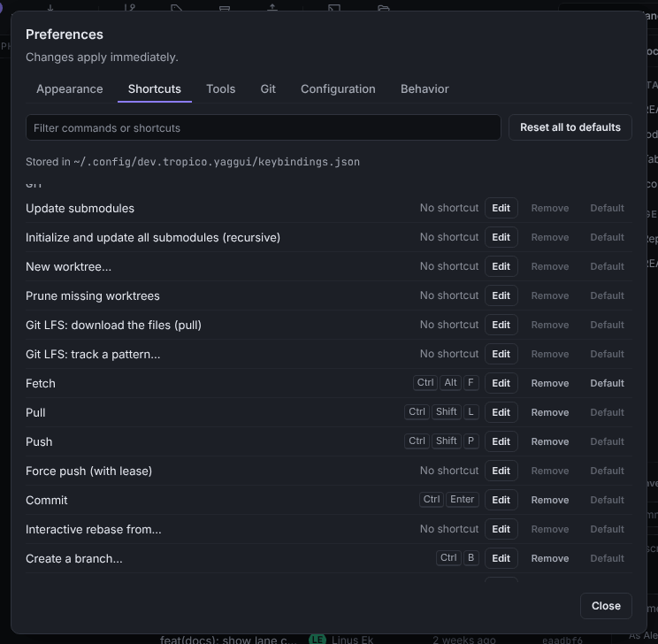Edit the New worktree shortcut

pyautogui.click(x=501, y=266)
